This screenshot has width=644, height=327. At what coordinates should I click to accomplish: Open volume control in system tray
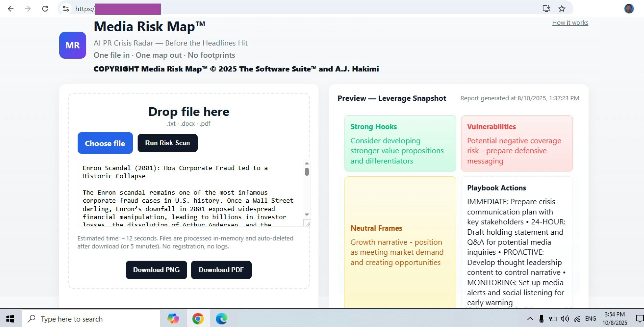(565, 319)
